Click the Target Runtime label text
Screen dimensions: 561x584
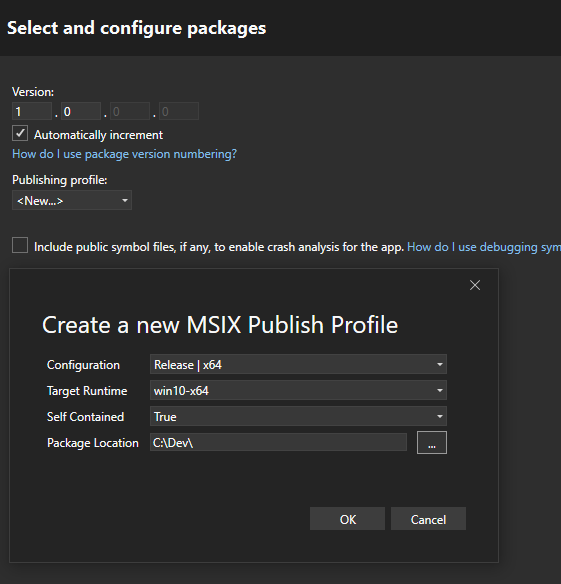[x=87, y=391]
